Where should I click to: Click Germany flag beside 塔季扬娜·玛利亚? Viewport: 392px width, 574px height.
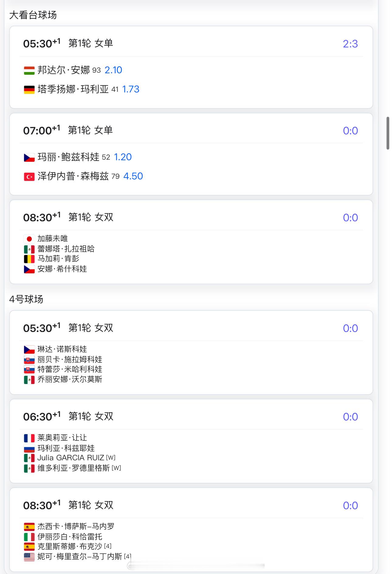click(29, 90)
